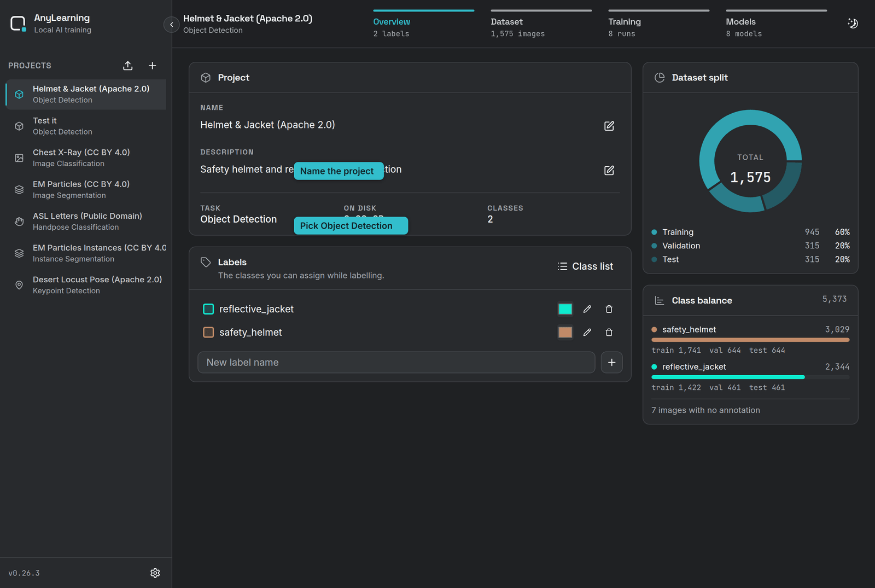Switch to the Overview tab
875x588 pixels.
pos(424,25)
